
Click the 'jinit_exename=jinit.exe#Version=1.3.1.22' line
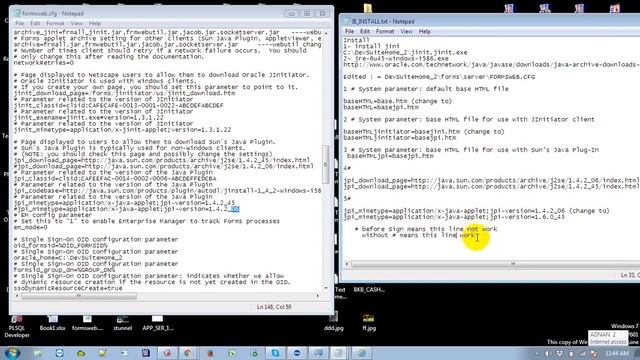(88, 118)
